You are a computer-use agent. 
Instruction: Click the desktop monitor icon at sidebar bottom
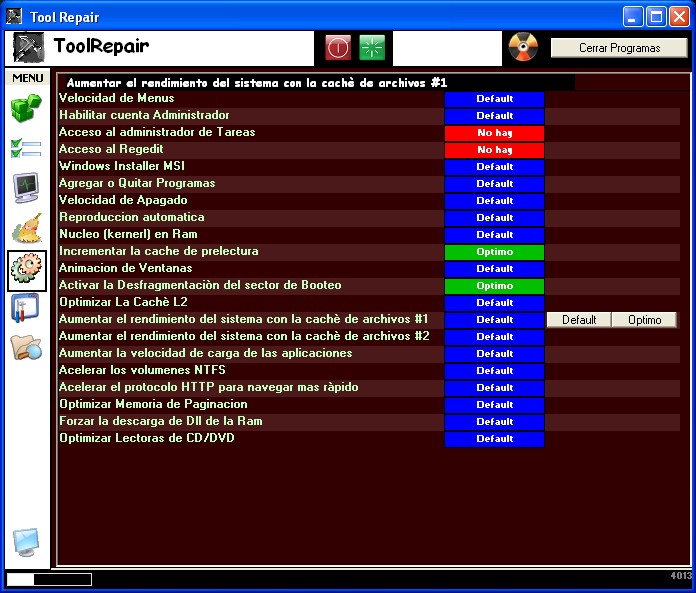point(26,542)
